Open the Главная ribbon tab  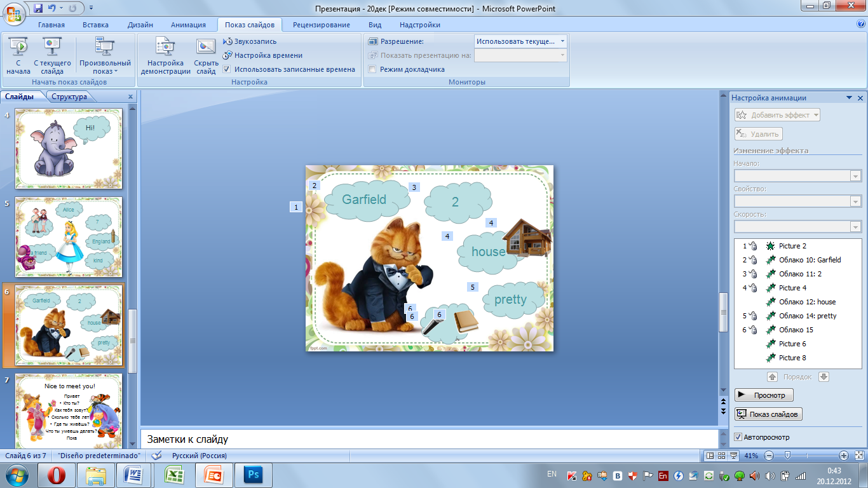click(x=51, y=25)
